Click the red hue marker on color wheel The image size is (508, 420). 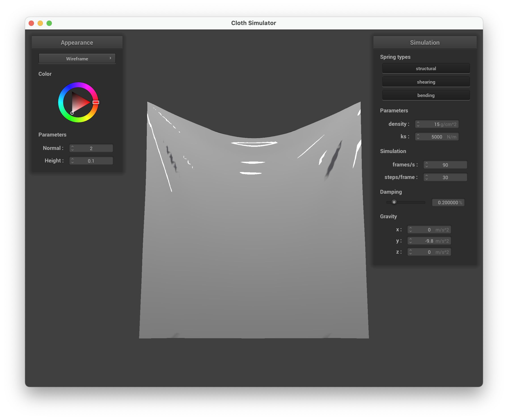[x=96, y=102]
